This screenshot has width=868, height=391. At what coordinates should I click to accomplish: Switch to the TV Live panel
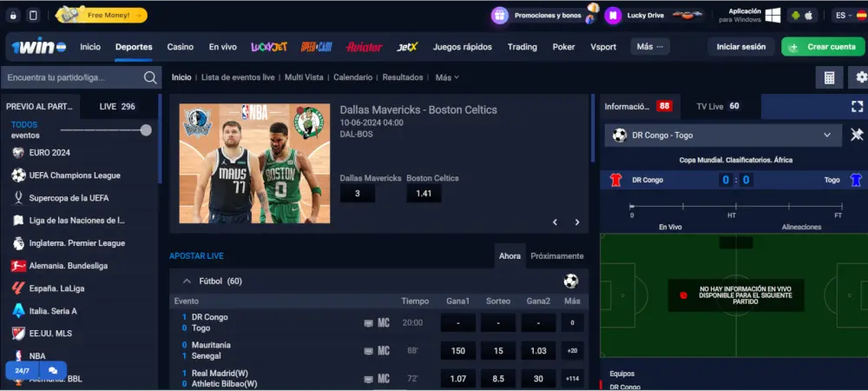pyautogui.click(x=718, y=106)
